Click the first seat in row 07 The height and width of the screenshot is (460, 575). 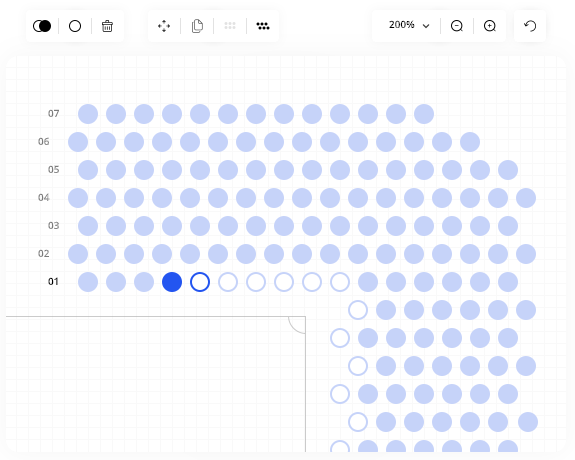tap(88, 114)
